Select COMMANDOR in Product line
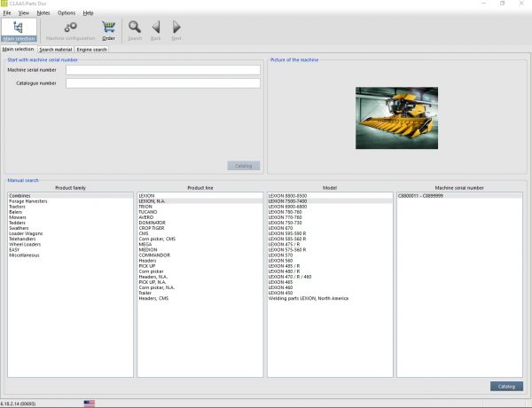The height and width of the screenshot is (408, 532). click(200, 255)
